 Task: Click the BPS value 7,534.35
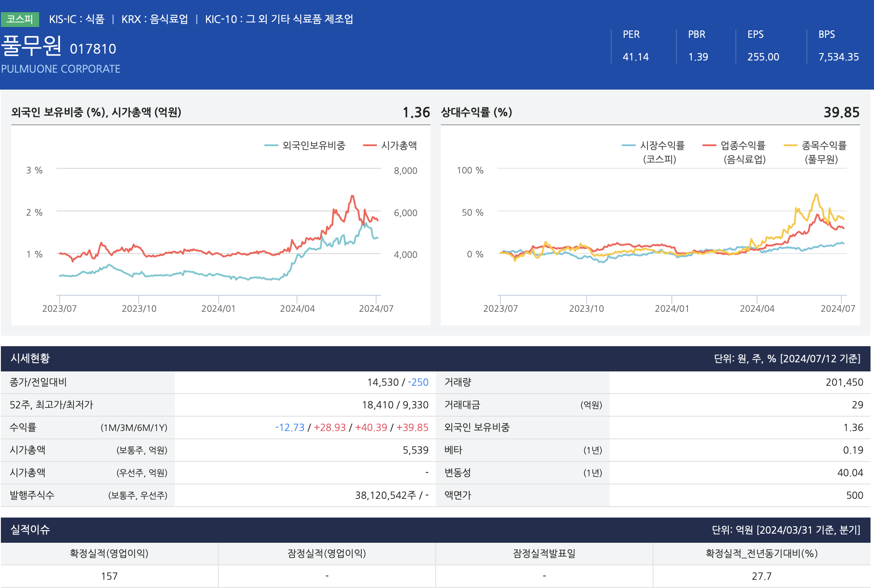pyautogui.click(x=838, y=57)
